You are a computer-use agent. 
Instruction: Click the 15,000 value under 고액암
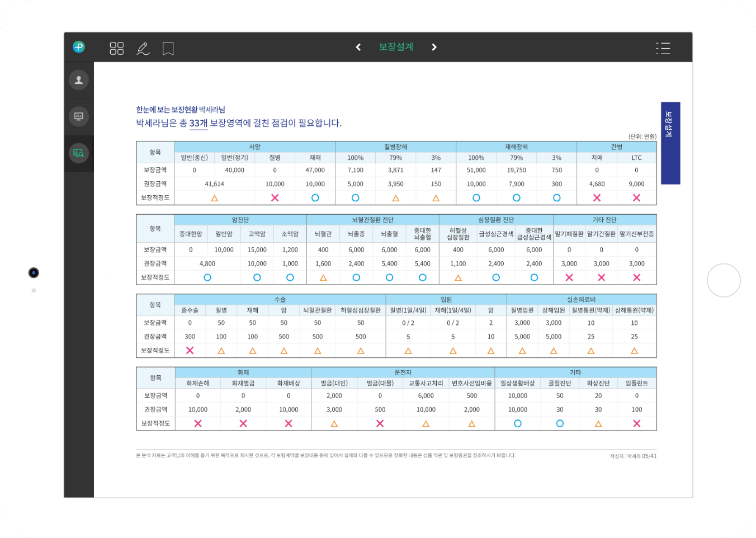click(257, 250)
